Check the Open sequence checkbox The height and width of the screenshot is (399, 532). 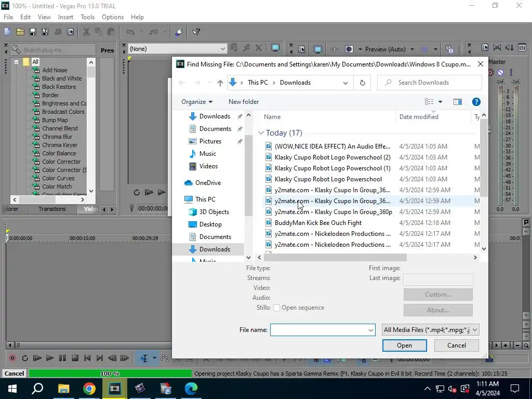pos(276,308)
